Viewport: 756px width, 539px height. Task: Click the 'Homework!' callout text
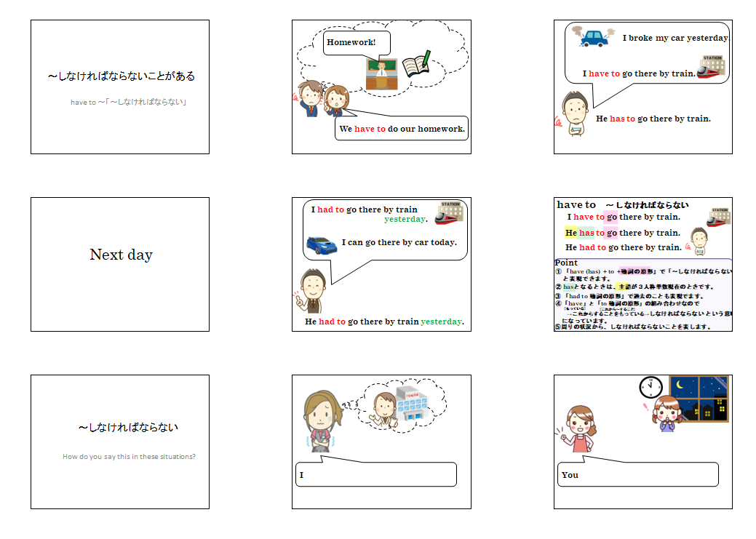pyautogui.click(x=351, y=42)
